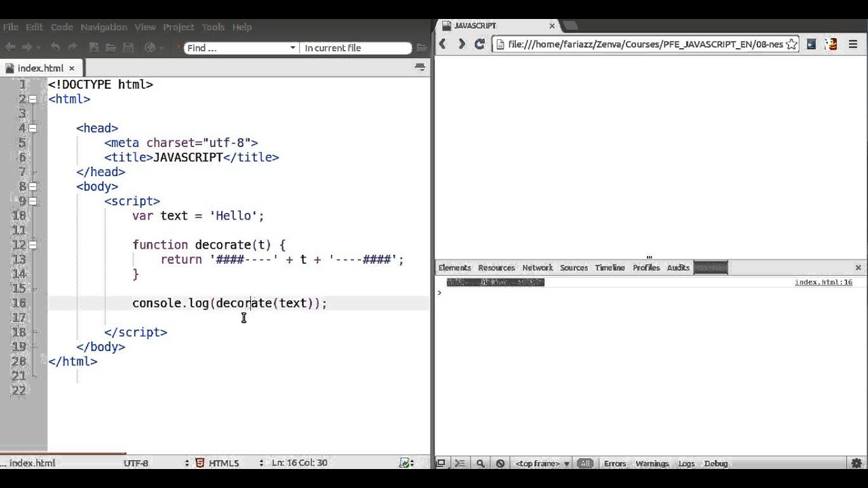The image size is (868, 488).
Task: Expand the Find field dropdown arrow
Action: click(x=293, y=48)
